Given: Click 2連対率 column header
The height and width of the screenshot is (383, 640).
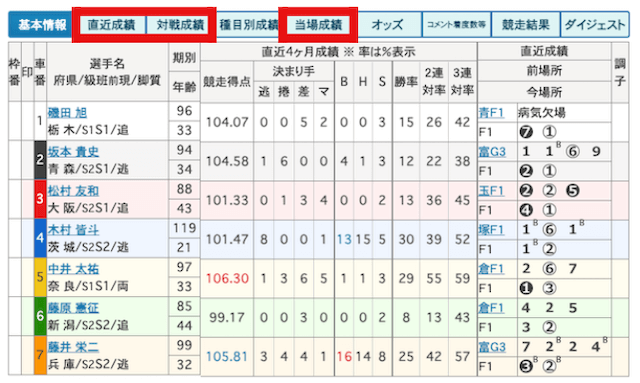Looking at the screenshot, I should (x=434, y=82).
